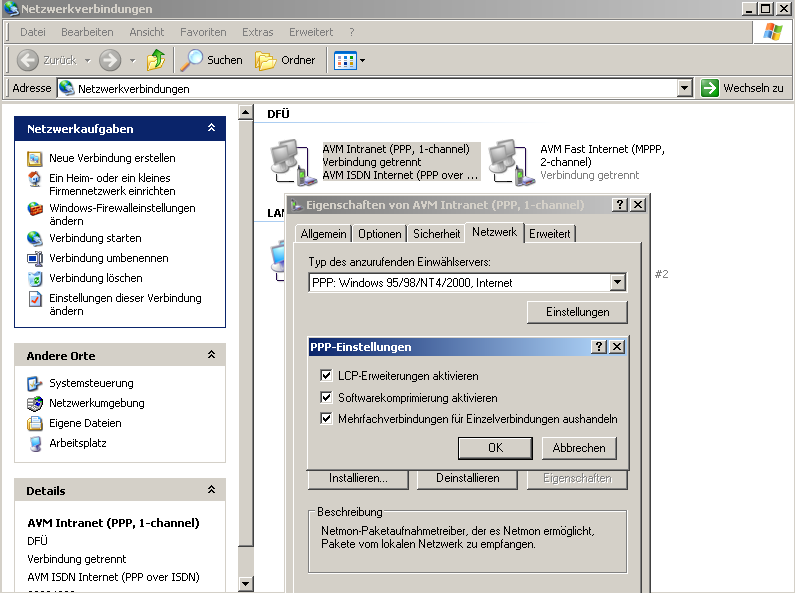This screenshot has width=795, height=593.
Task: Collapse the Netzwerkaufgaben panel
Action: click(x=211, y=128)
